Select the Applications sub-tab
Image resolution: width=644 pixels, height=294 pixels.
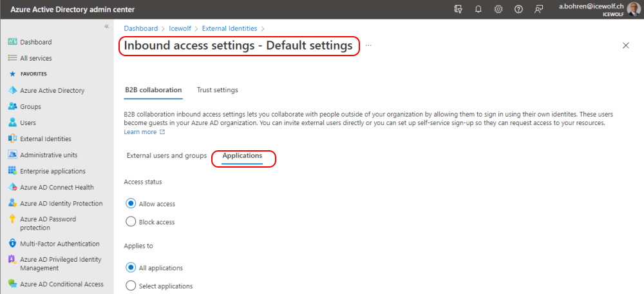(x=242, y=156)
